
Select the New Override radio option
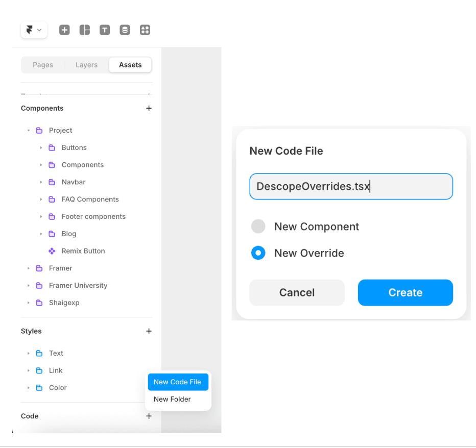pos(258,253)
